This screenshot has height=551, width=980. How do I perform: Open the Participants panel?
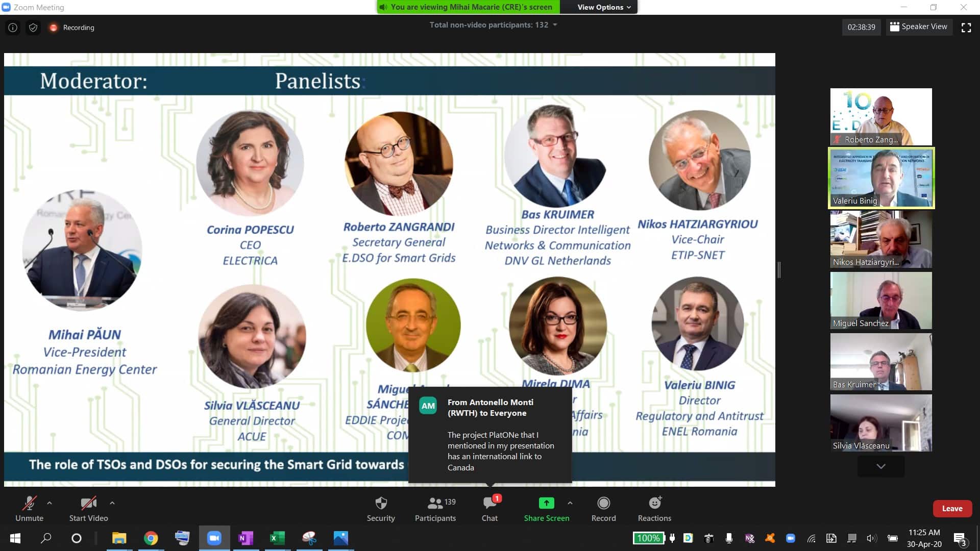point(435,509)
